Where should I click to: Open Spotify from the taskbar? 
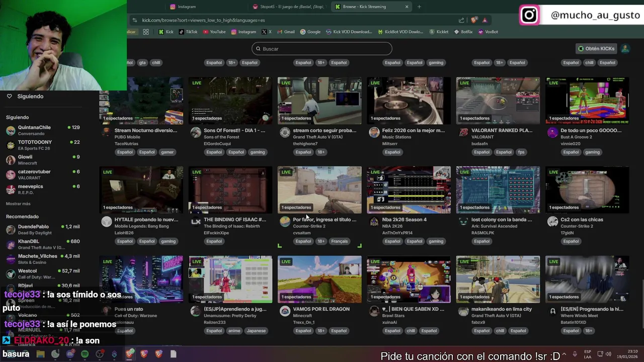coord(85,354)
